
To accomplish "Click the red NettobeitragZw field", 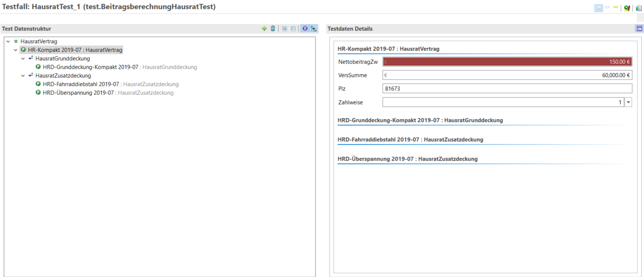I will pos(506,61).
